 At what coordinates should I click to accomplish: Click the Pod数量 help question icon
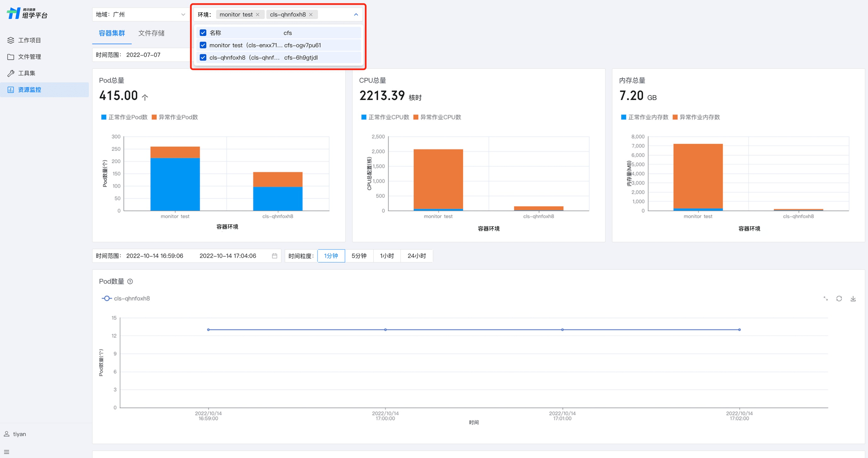[130, 282]
